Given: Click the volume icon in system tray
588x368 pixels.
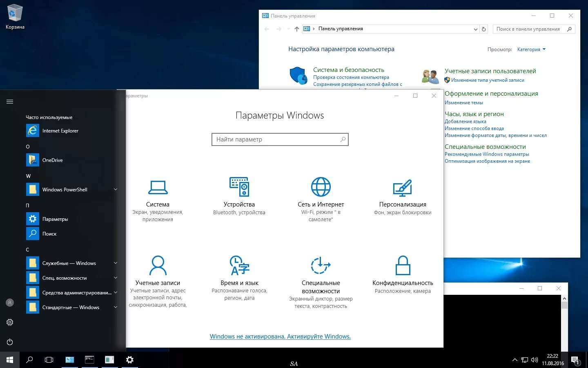Looking at the screenshot, I should [535, 360].
